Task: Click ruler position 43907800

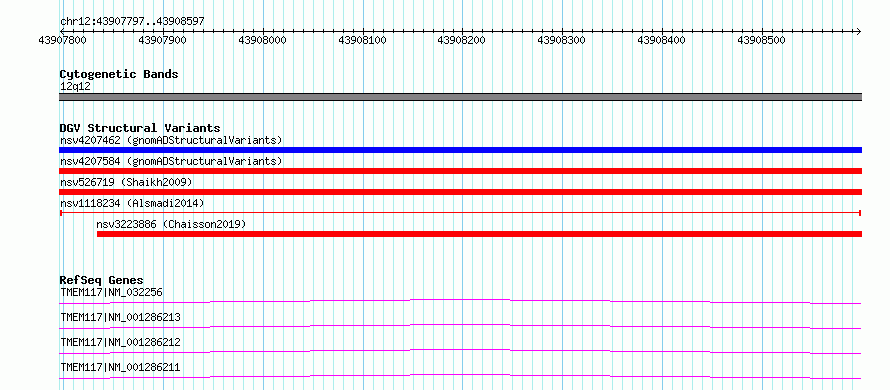Action: coord(63,40)
